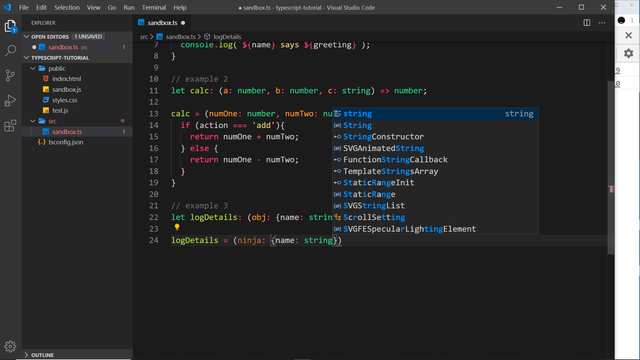Open the Manage gear in activity bar
The image size is (640, 360).
click(10, 347)
